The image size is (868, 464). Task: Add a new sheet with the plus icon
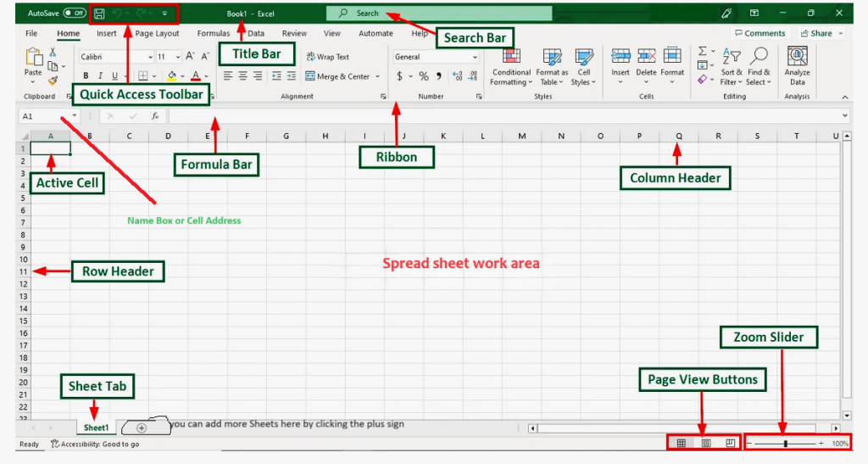click(142, 428)
